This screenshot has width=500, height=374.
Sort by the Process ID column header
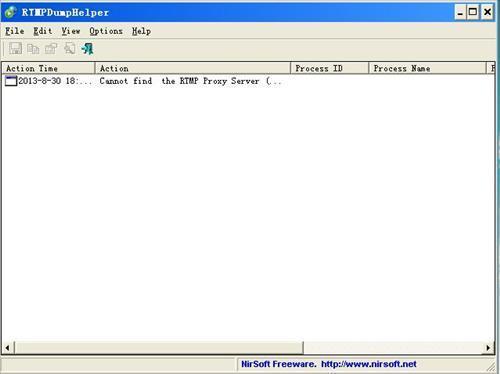[x=329, y=68]
